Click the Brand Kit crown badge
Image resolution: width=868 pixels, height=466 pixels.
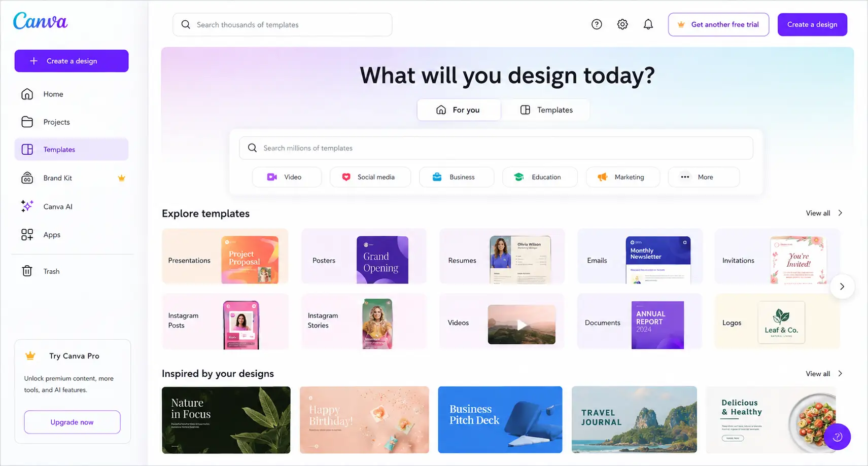point(121,178)
